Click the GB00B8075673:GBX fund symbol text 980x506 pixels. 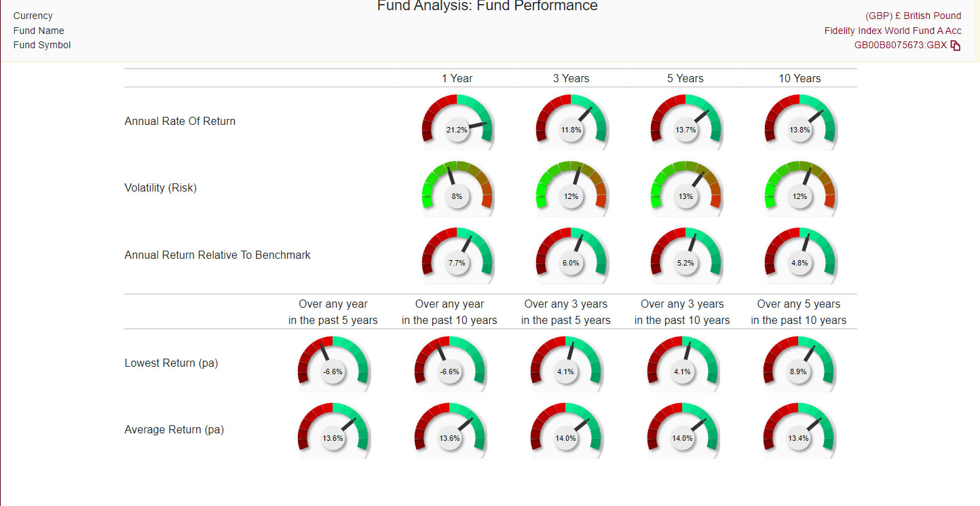(900, 46)
